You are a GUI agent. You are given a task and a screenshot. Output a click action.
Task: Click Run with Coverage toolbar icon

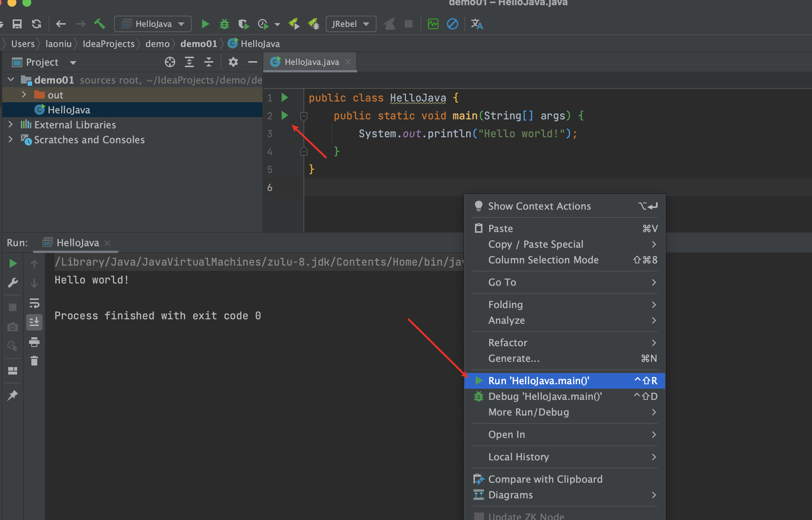[243, 24]
